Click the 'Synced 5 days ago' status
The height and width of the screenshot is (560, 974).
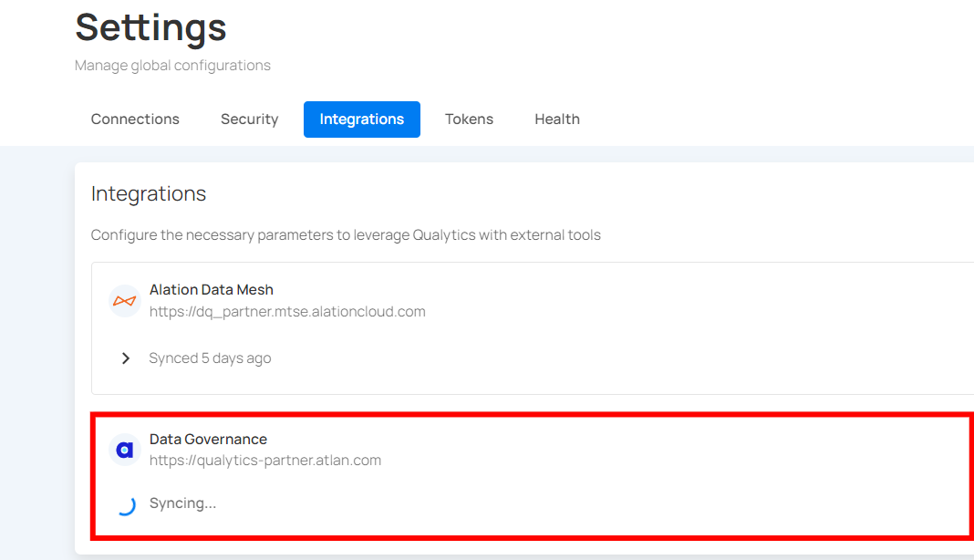tap(210, 358)
